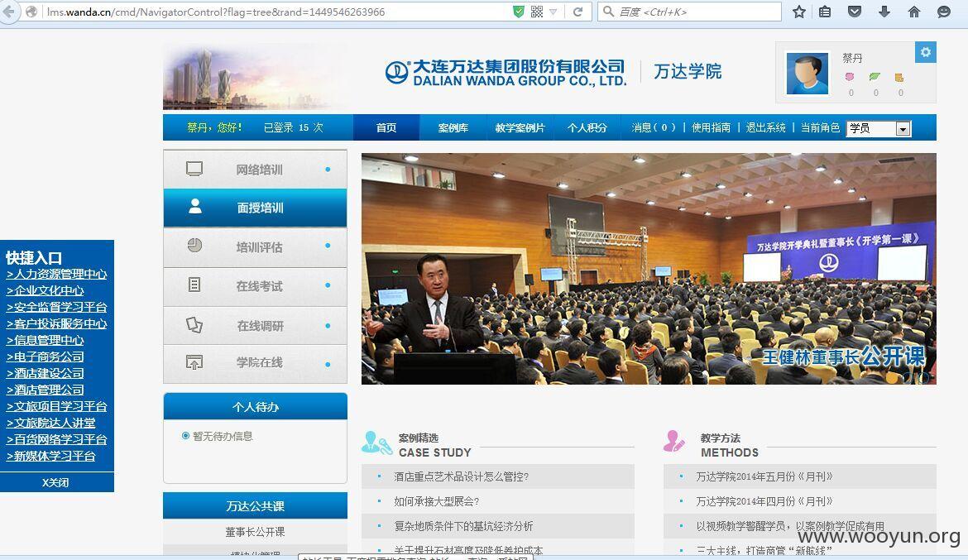This screenshot has height=560, width=968.
Task: Open 消息(0) messages link
Action: click(x=654, y=128)
